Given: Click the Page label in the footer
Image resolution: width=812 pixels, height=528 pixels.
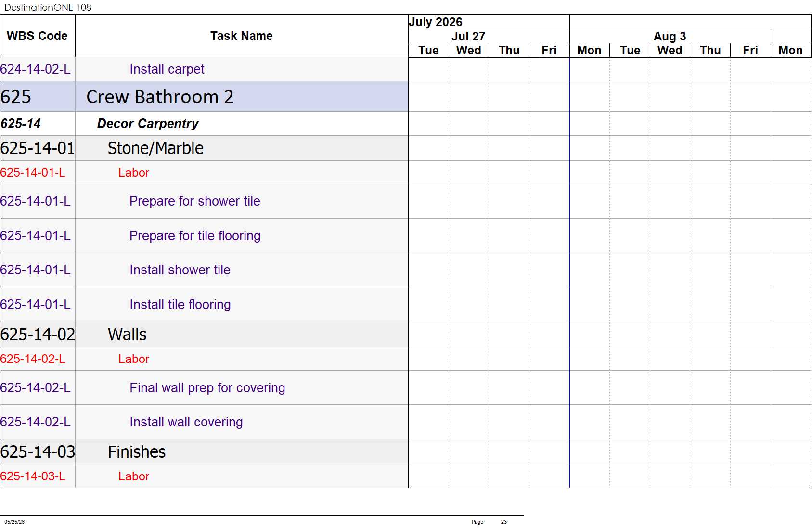Looking at the screenshot, I should pos(477,522).
